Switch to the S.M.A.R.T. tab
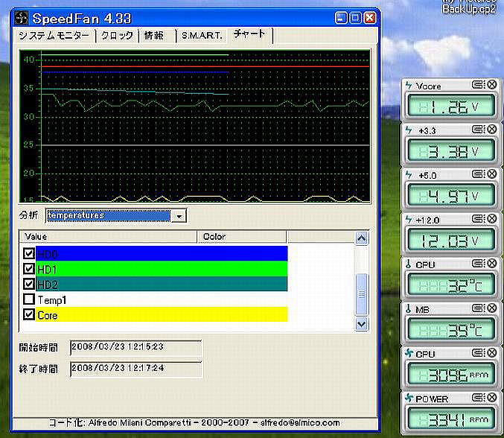Screen dimensions: 504x438 [x=202, y=35]
